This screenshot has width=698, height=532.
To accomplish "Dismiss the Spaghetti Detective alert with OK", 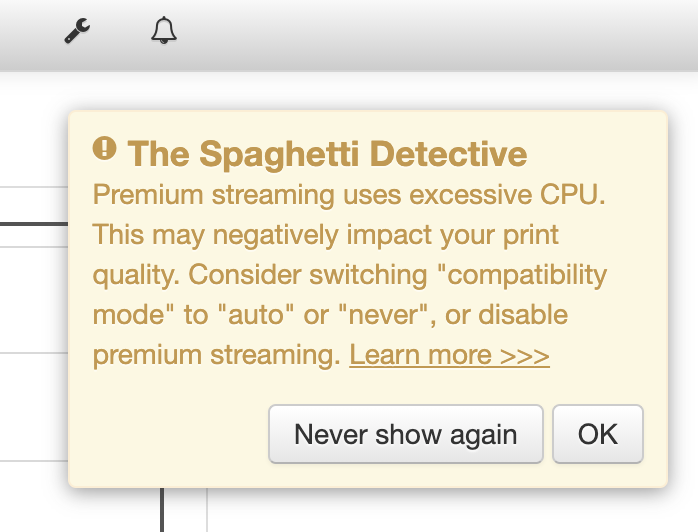I will (x=597, y=434).
